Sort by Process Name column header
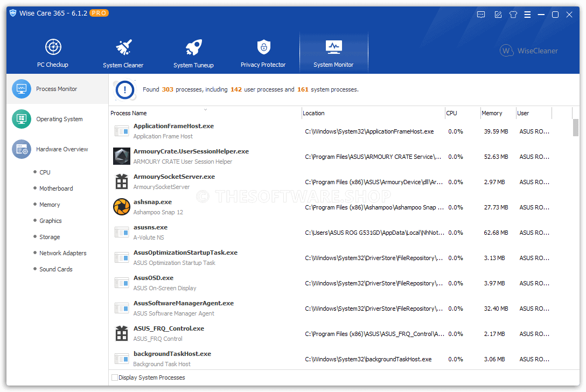Screen dimensions: 586x392 point(129,113)
